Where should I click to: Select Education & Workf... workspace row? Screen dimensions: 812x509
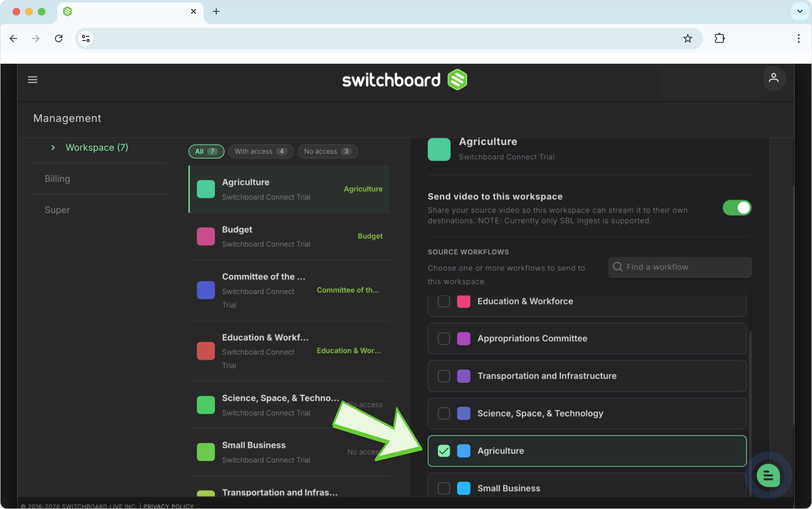point(289,351)
